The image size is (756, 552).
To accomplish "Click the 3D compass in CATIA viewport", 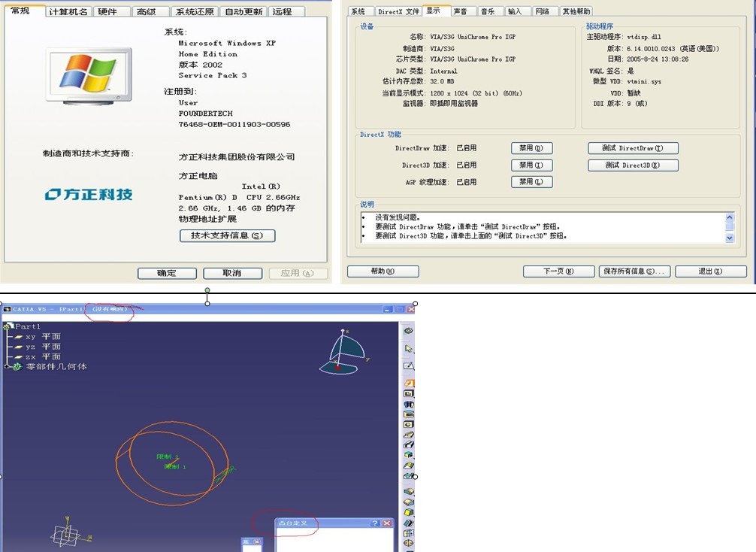I will [343, 352].
